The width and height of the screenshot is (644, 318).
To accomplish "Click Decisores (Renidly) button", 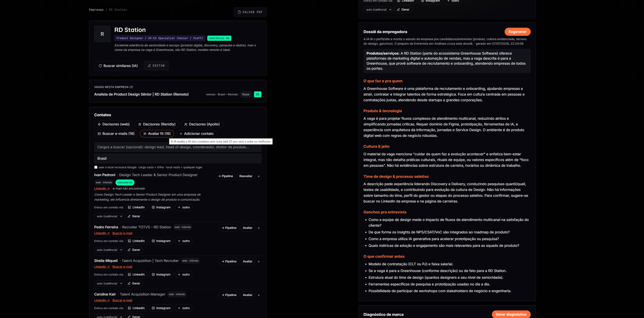I will [157, 124].
